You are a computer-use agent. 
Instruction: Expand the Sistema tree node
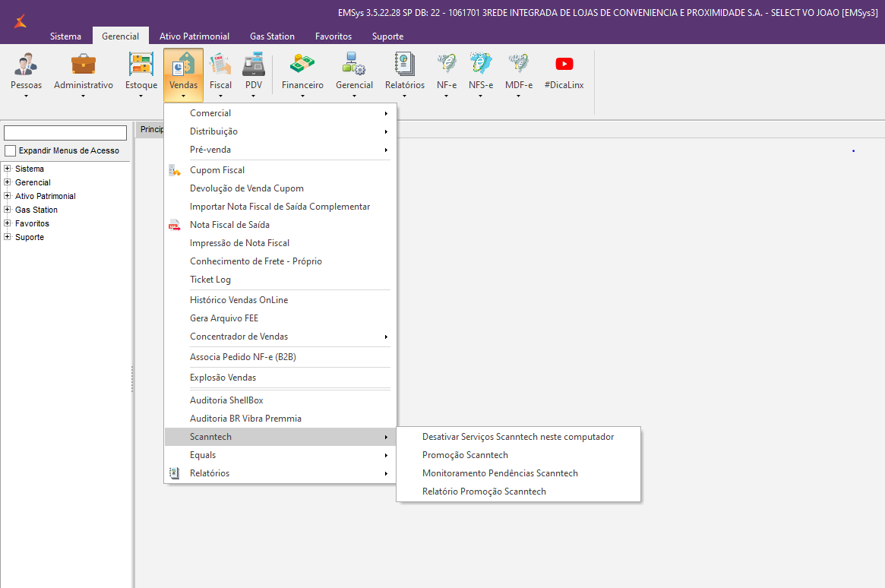tap(8, 169)
